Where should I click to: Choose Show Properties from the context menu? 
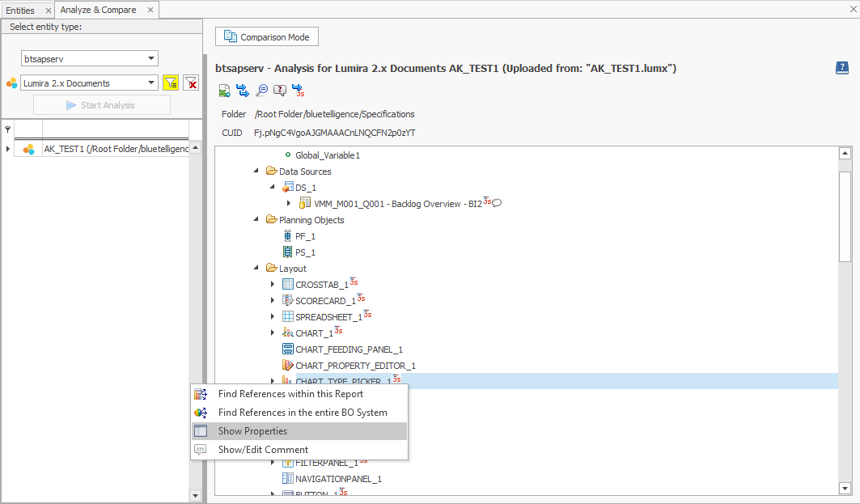point(251,430)
